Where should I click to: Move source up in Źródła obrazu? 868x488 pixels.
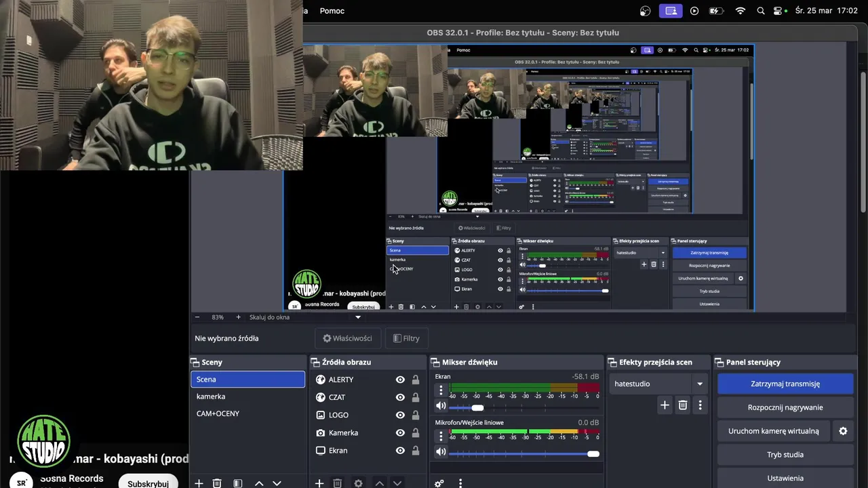[x=379, y=483]
